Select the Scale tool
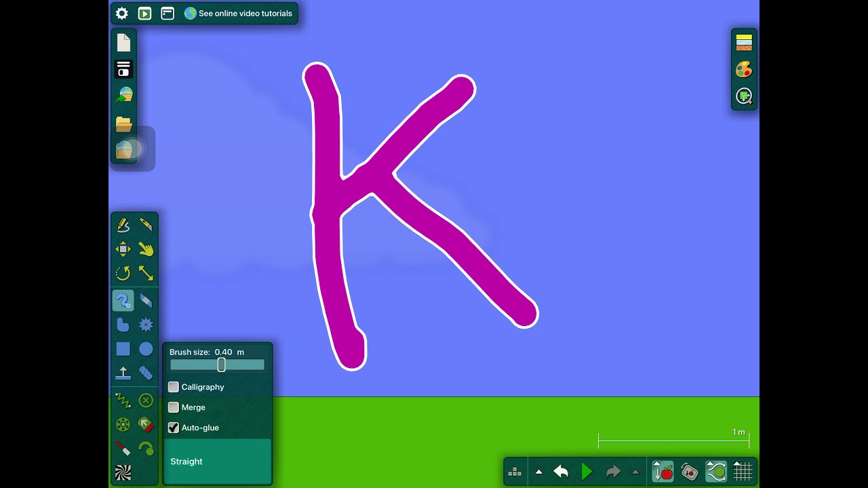The height and width of the screenshot is (488, 868). pyautogui.click(x=146, y=273)
